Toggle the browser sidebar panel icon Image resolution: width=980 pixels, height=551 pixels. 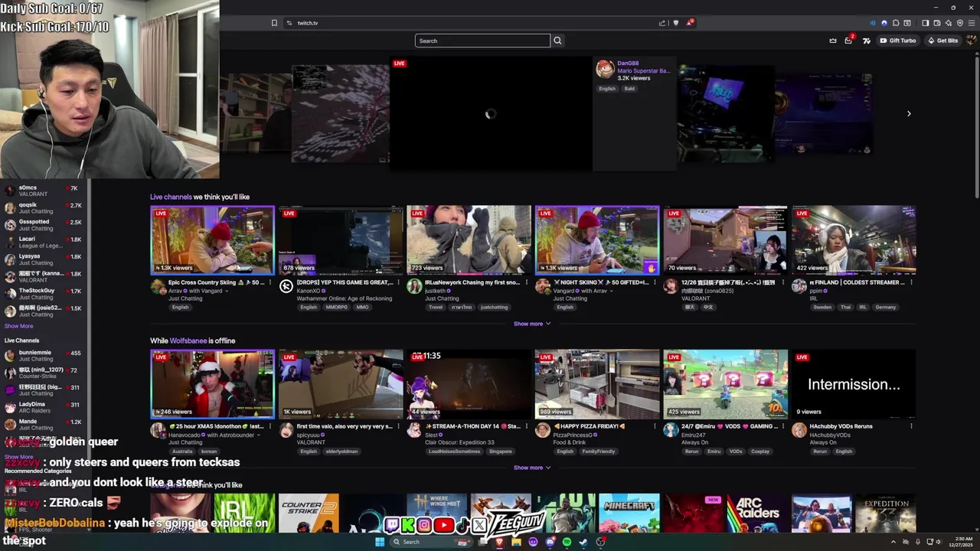925,23
